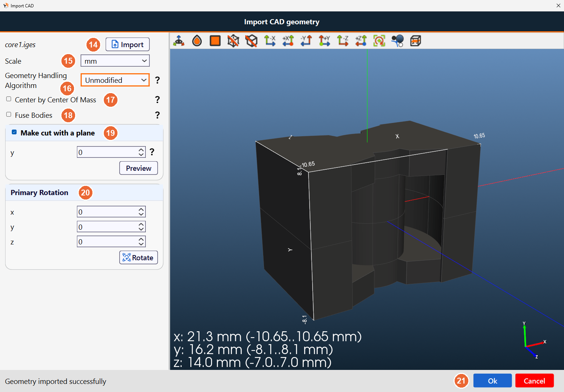Click spinner arrows of cut plane y

141,152
